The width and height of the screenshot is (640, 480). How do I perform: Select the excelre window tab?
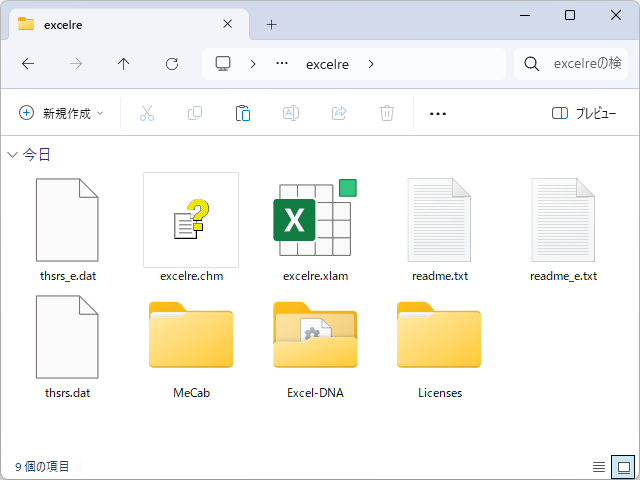tap(129, 24)
